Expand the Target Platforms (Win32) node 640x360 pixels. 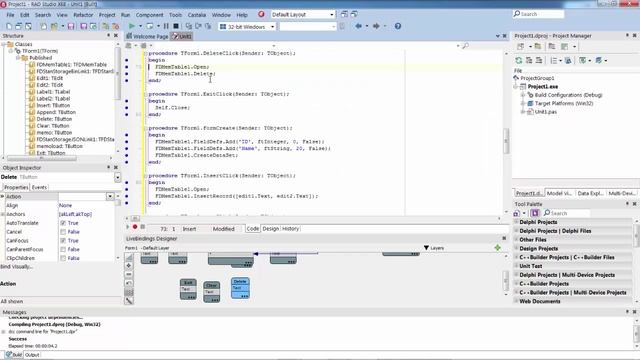523,103
